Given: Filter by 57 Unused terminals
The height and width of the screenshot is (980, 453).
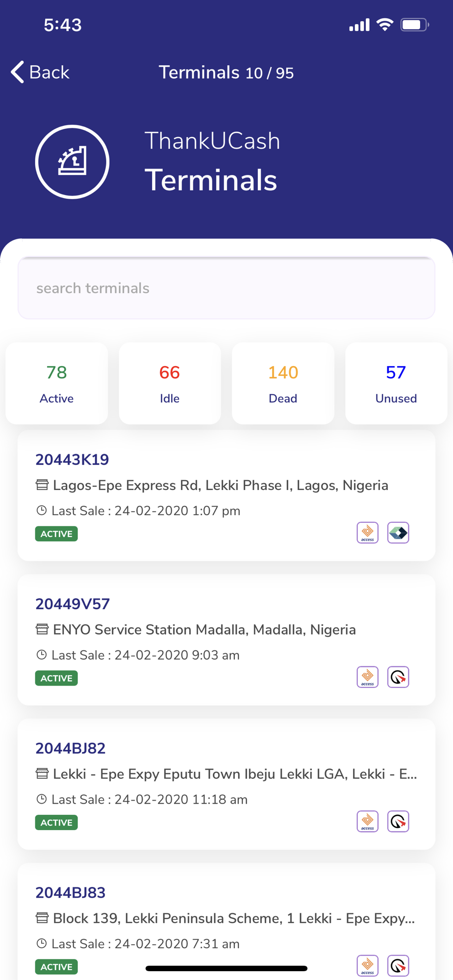Looking at the screenshot, I should tap(396, 384).
